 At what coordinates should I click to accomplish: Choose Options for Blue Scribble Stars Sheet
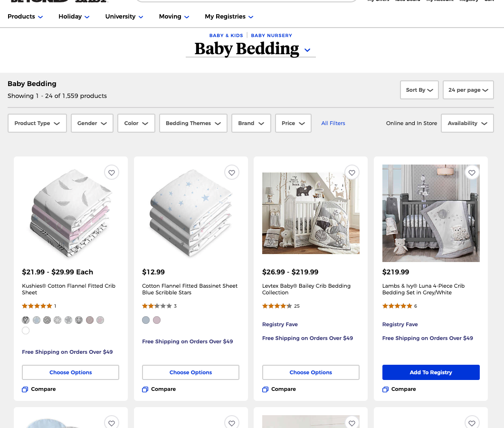click(190, 372)
